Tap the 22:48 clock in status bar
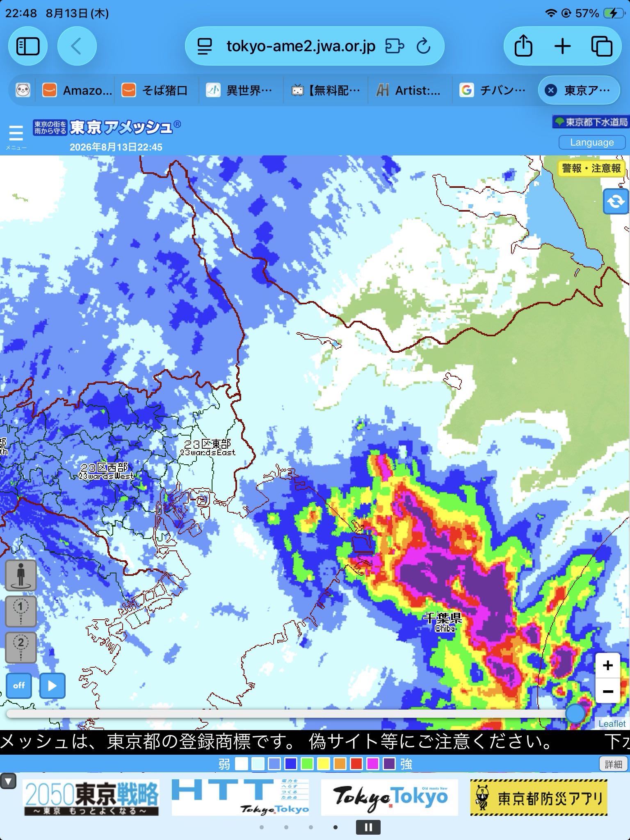Viewport: 630px width, 840px height. coord(21,14)
